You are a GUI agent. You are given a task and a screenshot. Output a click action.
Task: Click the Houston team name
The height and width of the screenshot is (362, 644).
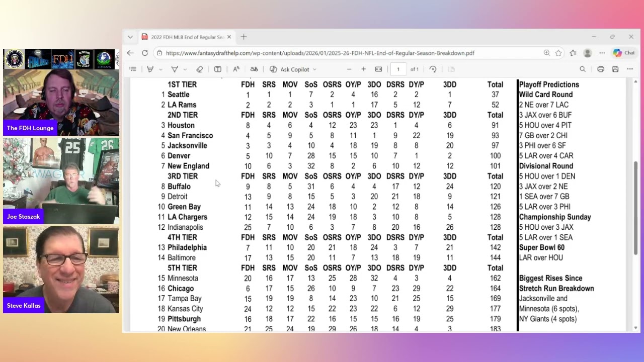tap(181, 125)
